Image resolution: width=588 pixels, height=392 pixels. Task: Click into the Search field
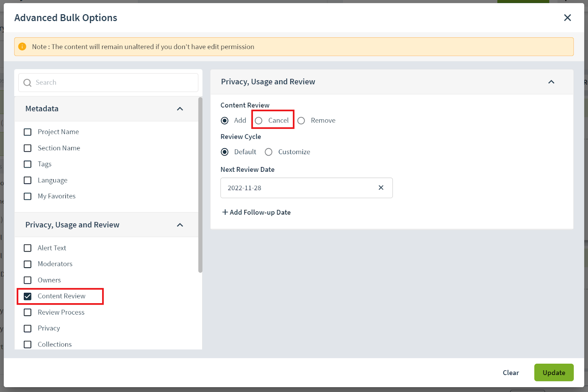click(108, 83)
